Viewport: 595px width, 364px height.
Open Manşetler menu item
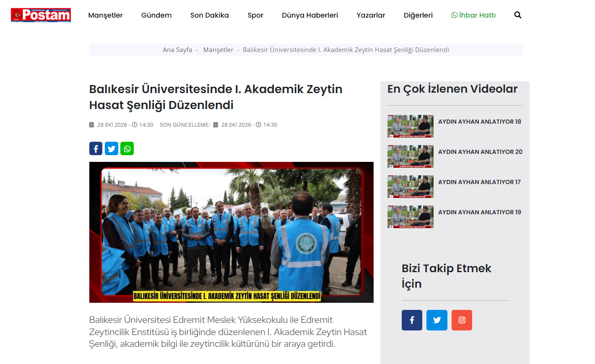tap(105, 15)
